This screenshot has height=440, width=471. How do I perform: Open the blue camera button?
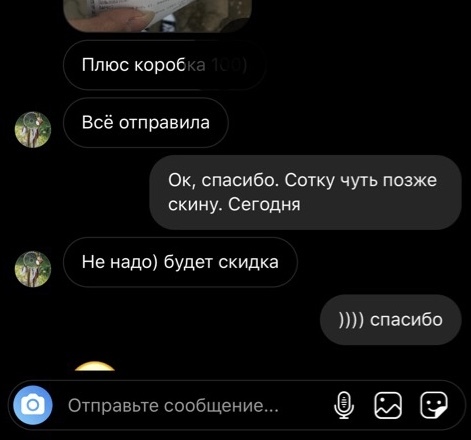(x=33, y=405)
